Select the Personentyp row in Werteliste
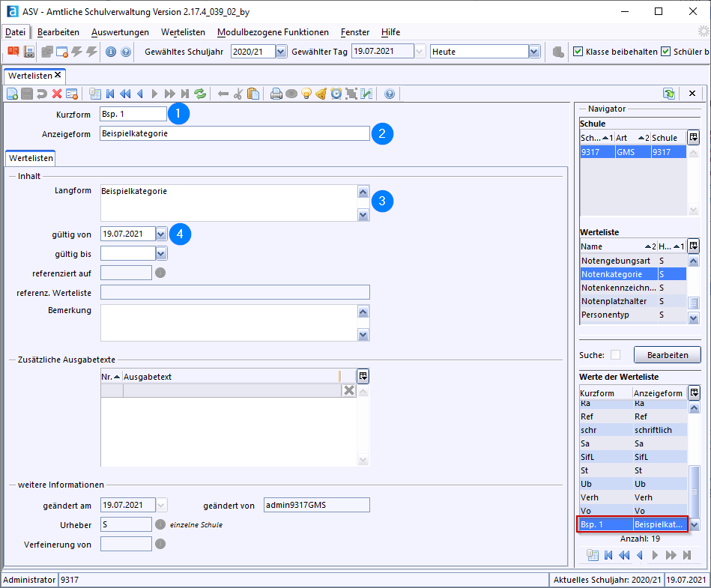This screenshot has width=711, height=588. pos(633,315)
